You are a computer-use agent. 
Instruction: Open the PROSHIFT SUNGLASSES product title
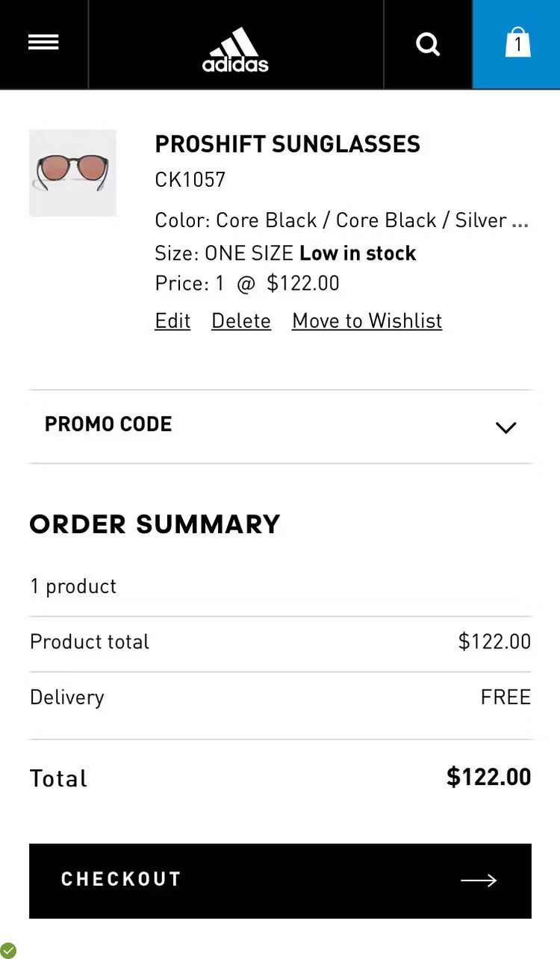coord(287,144)
